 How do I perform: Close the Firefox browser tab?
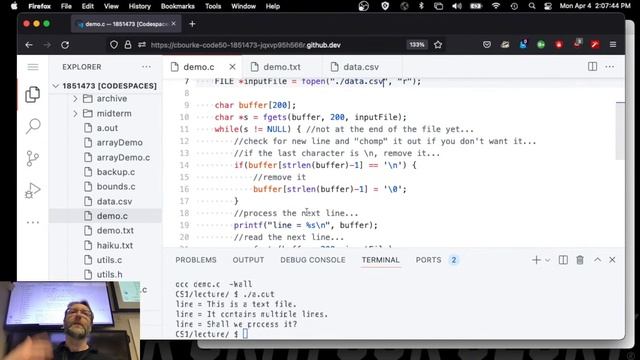pyautogui.click(x=173, y=24)
